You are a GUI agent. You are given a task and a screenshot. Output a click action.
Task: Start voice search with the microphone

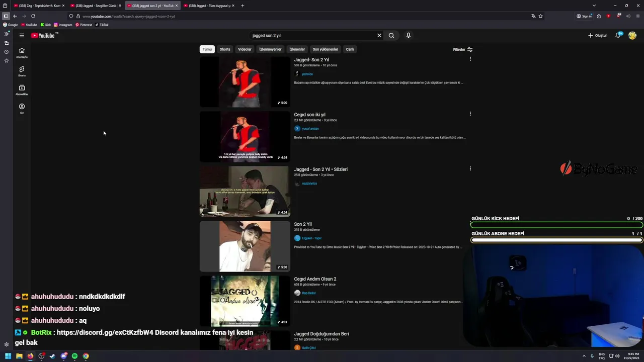tap(408, 35)
